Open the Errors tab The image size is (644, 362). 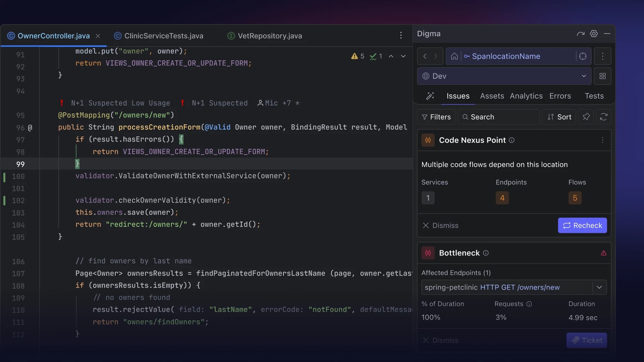560,96
